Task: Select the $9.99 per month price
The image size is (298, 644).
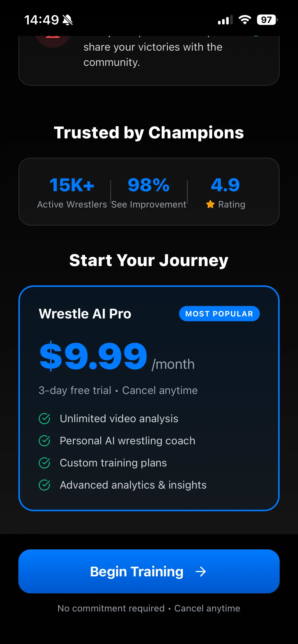Action: point(93,356)
